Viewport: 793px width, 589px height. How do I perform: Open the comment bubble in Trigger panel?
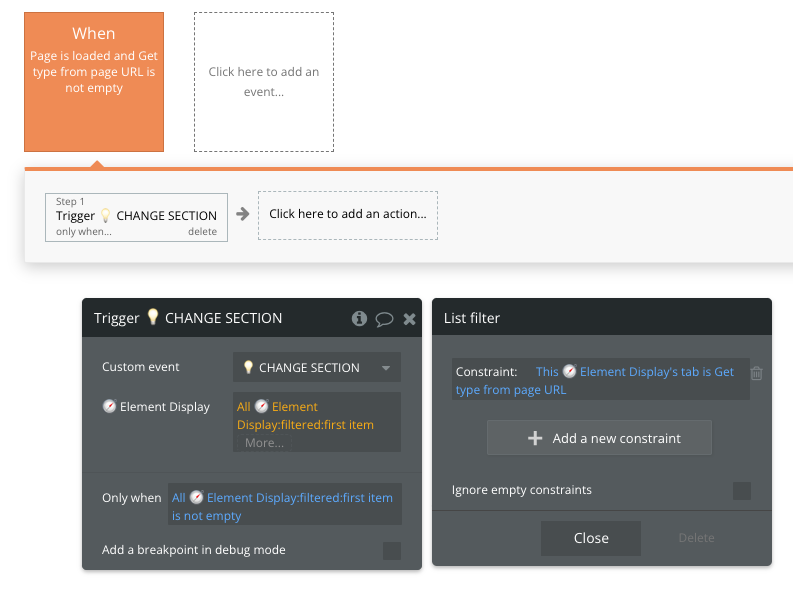(x=384, y=319)
